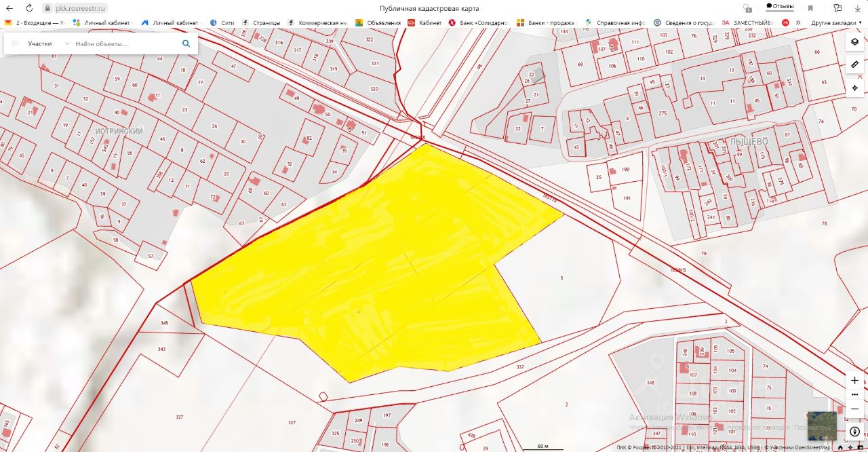Reload the cadastral map page
This screenshot has width=868, height=452.
(29, 8)
